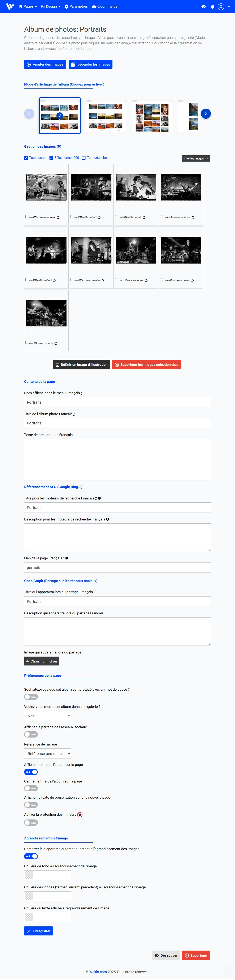Rotate the dsc0781-cheap-entertainme image
Screen dimensions: 235x980
pyautogui.click(x=58, y=217)
